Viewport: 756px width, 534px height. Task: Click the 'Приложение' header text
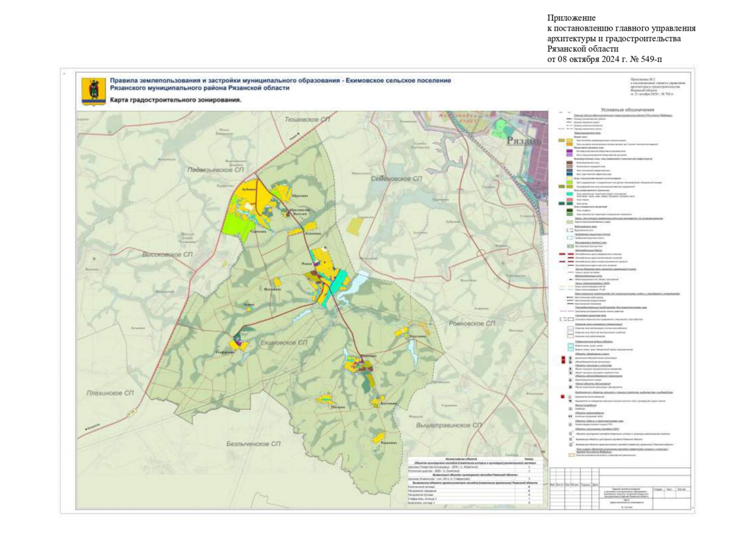tap(571, 18)
